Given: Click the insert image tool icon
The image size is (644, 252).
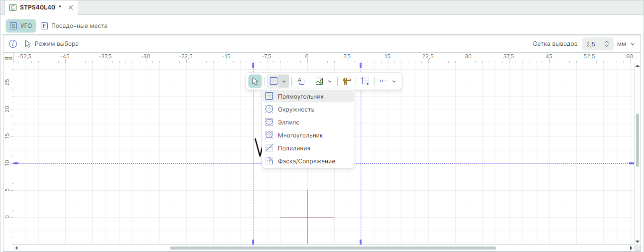Looking at the screenshot, I should 319,81.
